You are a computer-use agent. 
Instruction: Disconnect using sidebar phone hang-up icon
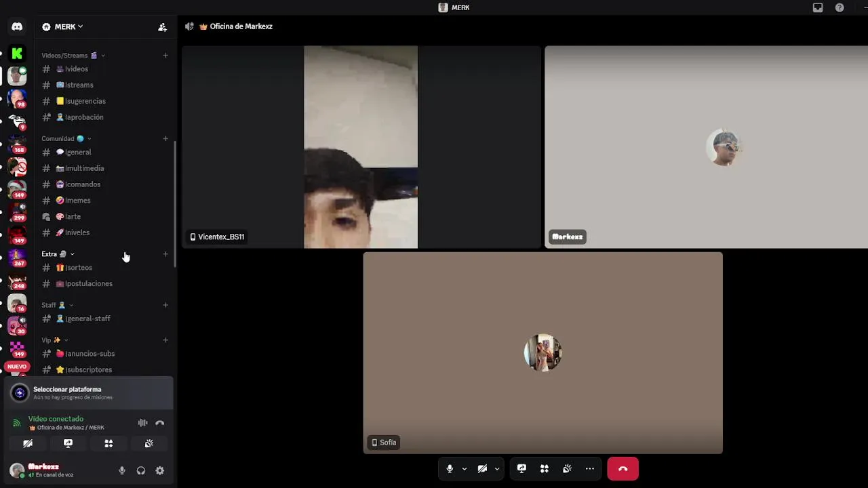click(x=160, y=423)
